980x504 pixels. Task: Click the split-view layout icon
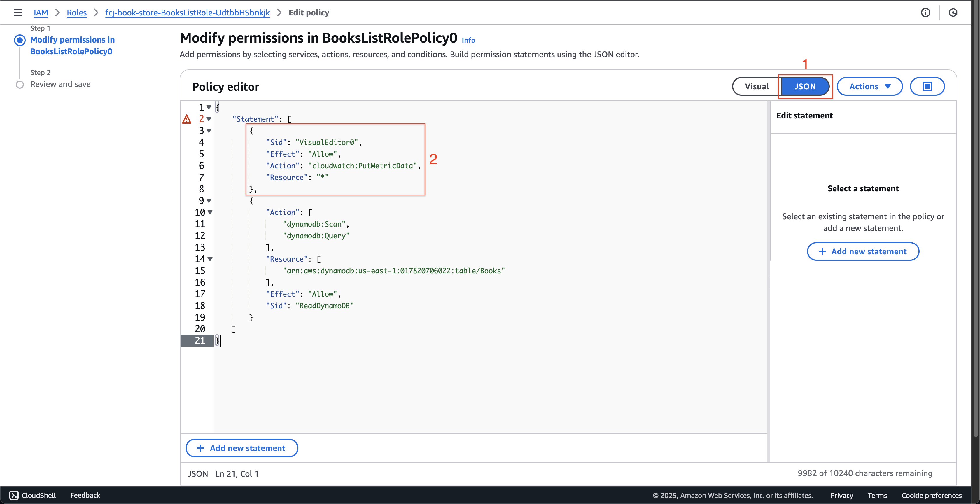click(927, 86)
